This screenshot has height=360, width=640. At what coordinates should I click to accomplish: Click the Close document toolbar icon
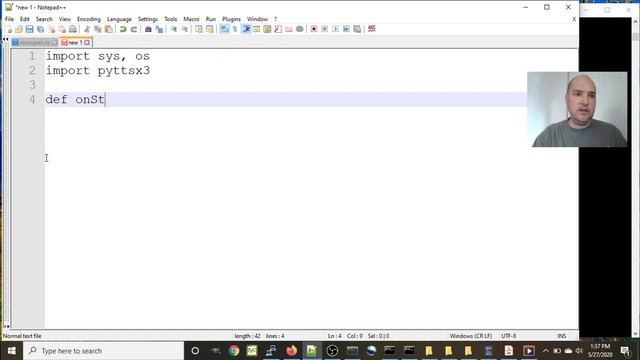tap(51, 29)
